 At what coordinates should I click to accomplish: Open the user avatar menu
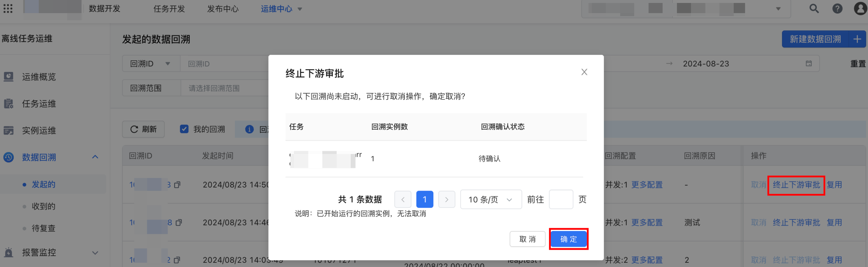[860, 8]
